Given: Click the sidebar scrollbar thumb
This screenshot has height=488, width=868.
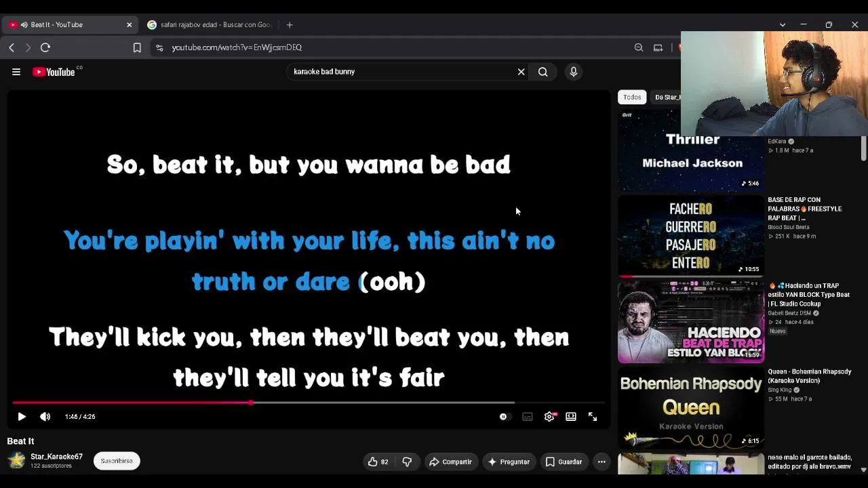Looking at the screenshot, I should 863,148.
